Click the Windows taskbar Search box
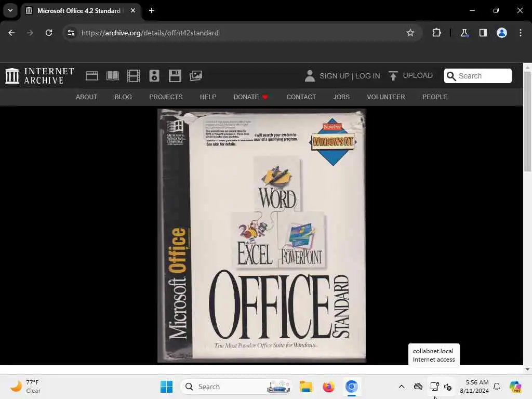The height and width of the screenshot is (399, 532). (236, 387)
